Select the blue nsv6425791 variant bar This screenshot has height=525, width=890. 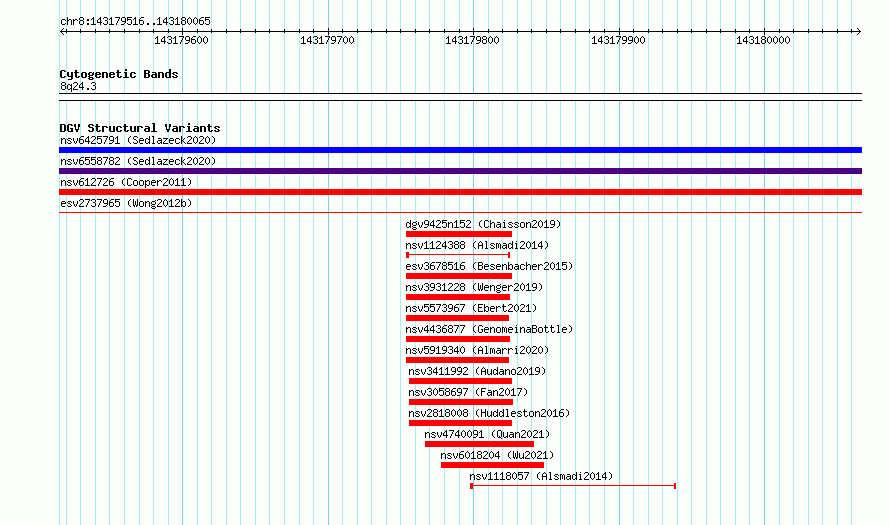tap(460, 150)
